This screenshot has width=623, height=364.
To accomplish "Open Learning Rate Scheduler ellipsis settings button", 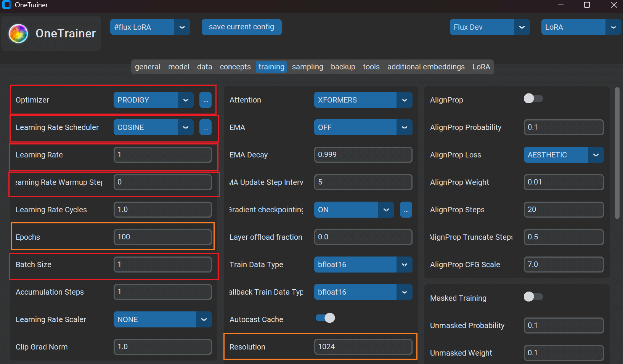I will (x=206, y=127).
